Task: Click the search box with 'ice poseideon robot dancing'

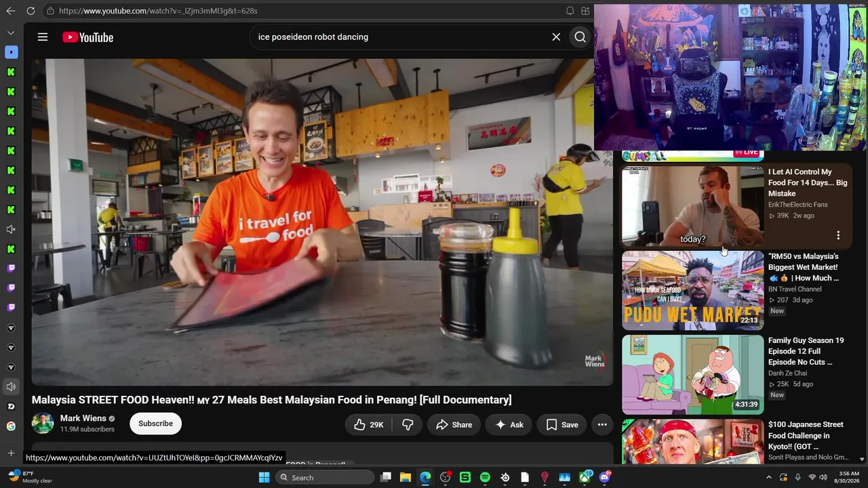Action: click(x=400, y=37)
